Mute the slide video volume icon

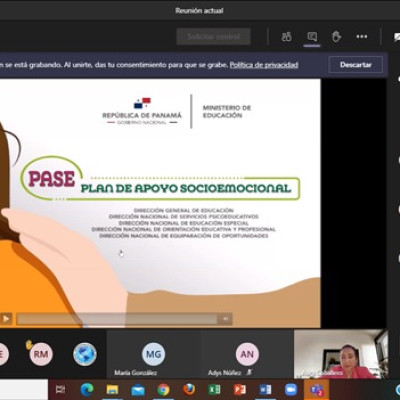tap(225, 319)
